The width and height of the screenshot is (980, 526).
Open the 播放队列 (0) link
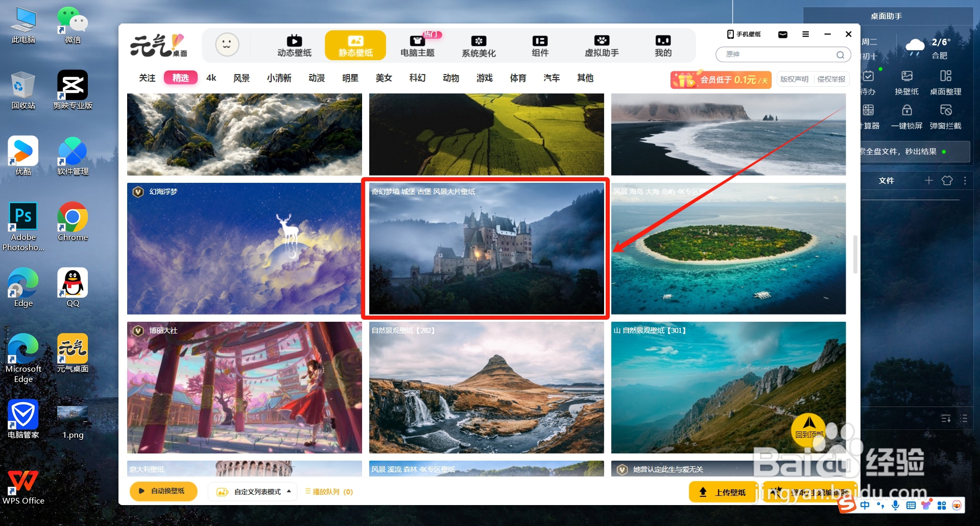pyautogui.click(x=329, y=492)
